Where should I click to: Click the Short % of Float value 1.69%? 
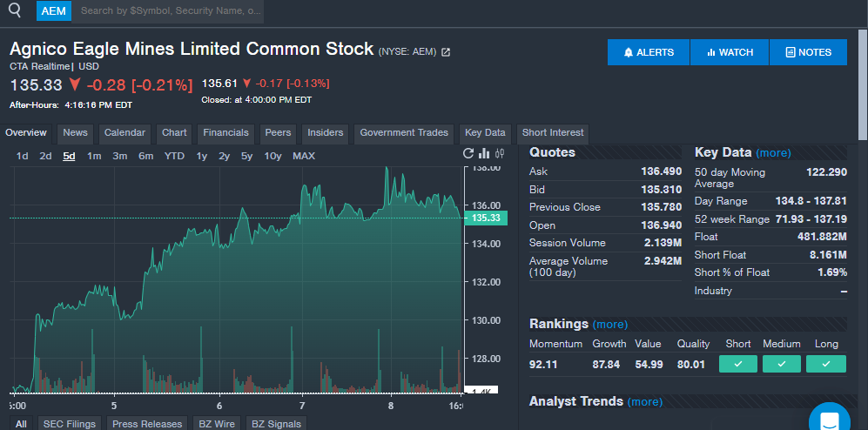pyautogui.click(x=832, y=272)
